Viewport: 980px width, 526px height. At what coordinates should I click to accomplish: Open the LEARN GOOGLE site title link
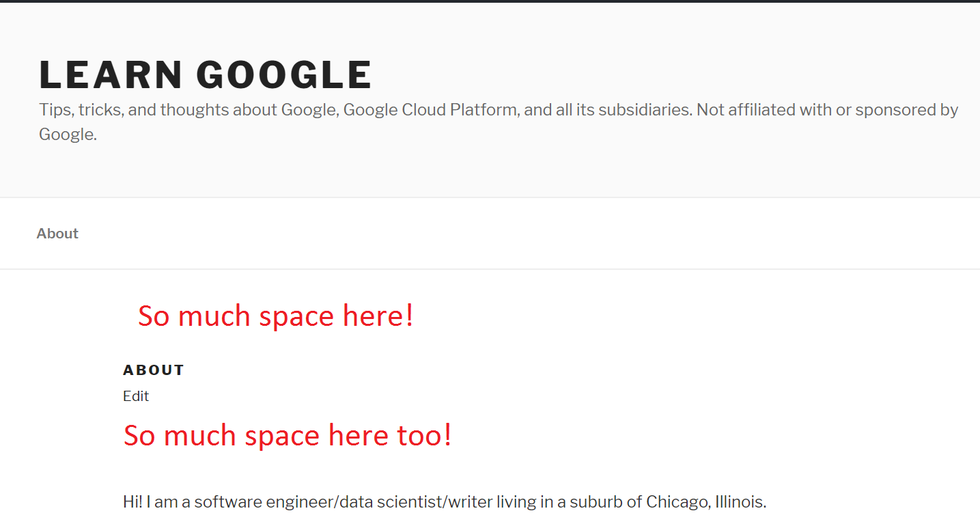[x=206, y=74]
